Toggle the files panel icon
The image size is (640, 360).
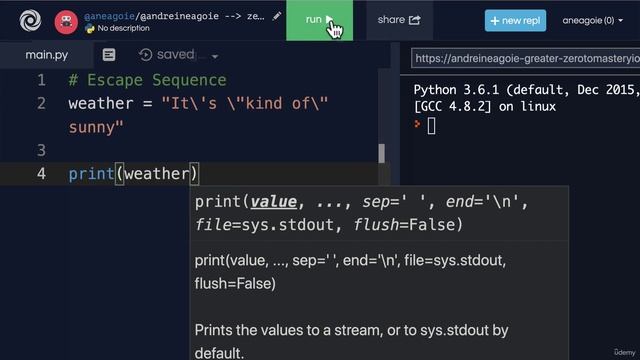point(109,55)
